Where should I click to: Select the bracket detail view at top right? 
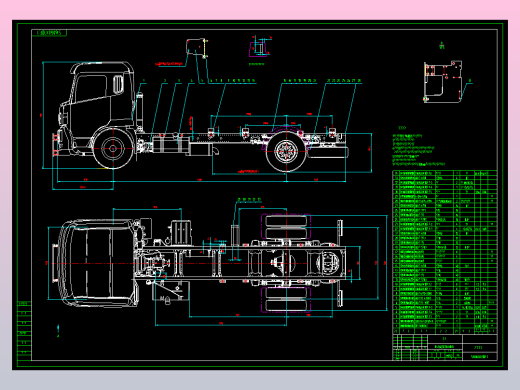tap(443, 81)
